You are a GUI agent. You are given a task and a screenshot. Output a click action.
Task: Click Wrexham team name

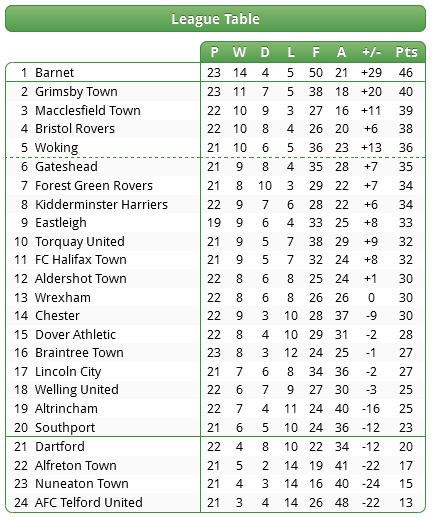(x=63, y=297)
